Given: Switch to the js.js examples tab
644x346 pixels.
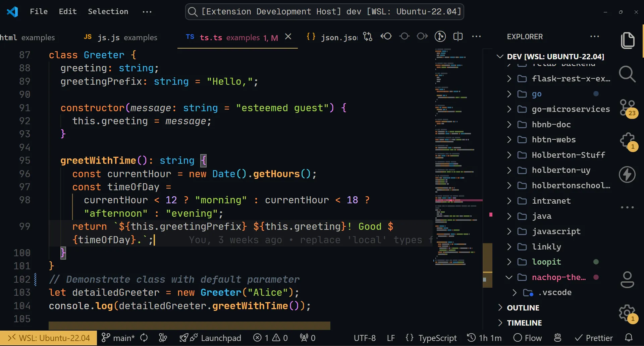Looking at the screenshot, I should pyautogui.click(x=121, y=37).
